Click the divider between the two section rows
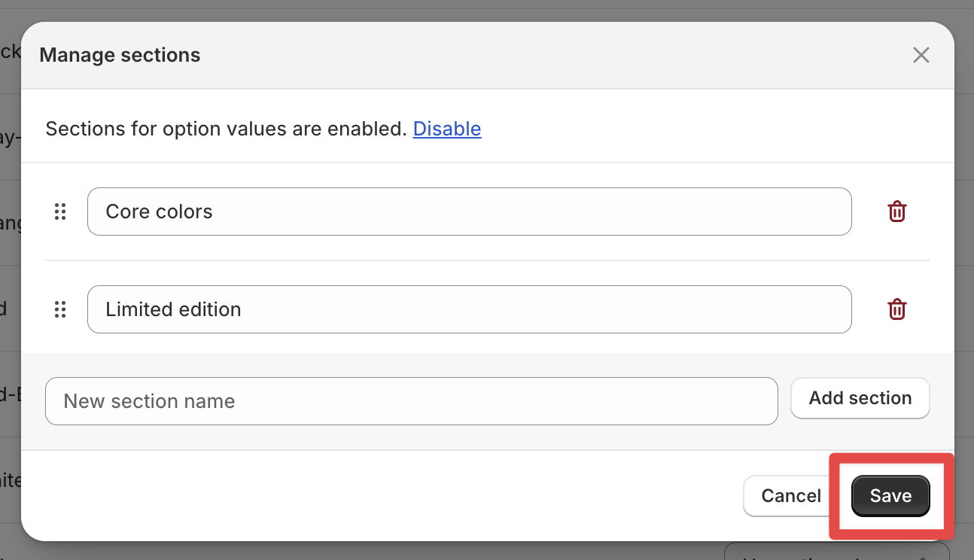 [x=487, y=260]
